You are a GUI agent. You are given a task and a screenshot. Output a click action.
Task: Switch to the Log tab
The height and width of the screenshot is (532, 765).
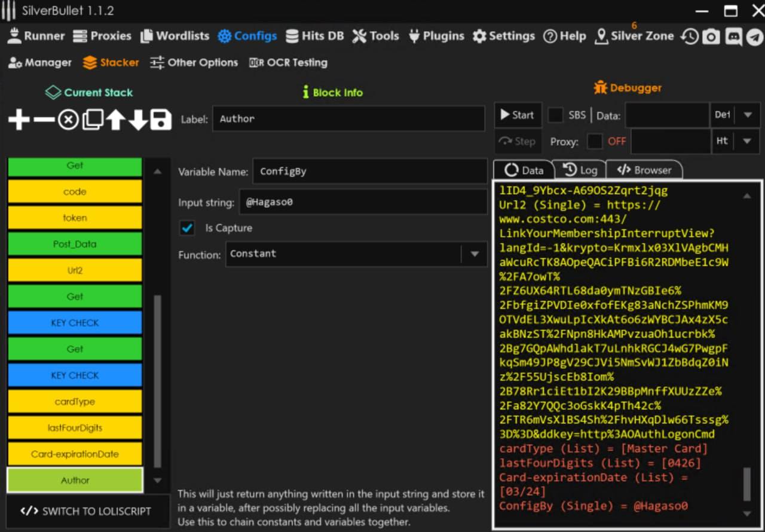coord(580,170)
